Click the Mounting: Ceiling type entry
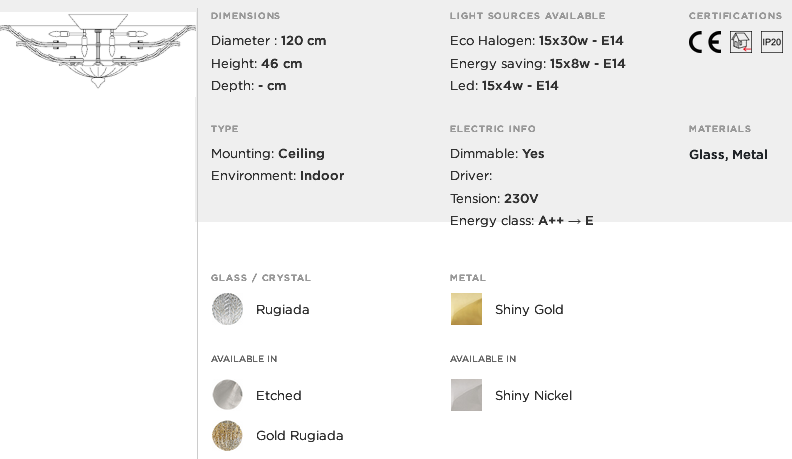The image size is (792, 459). coord(268,154)
